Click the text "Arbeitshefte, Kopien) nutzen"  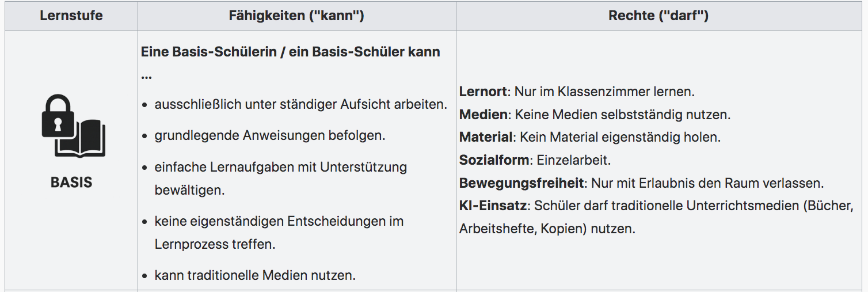coord(547,229)
